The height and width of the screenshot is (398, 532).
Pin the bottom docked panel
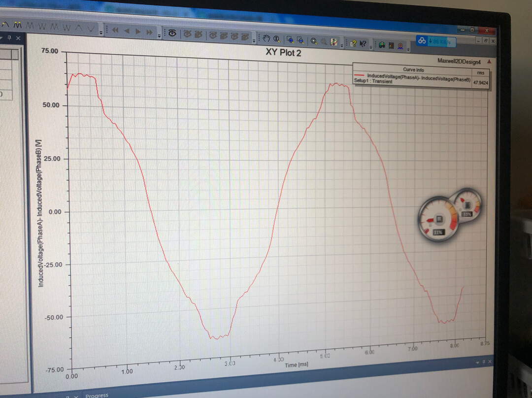(x=484, y=362)
